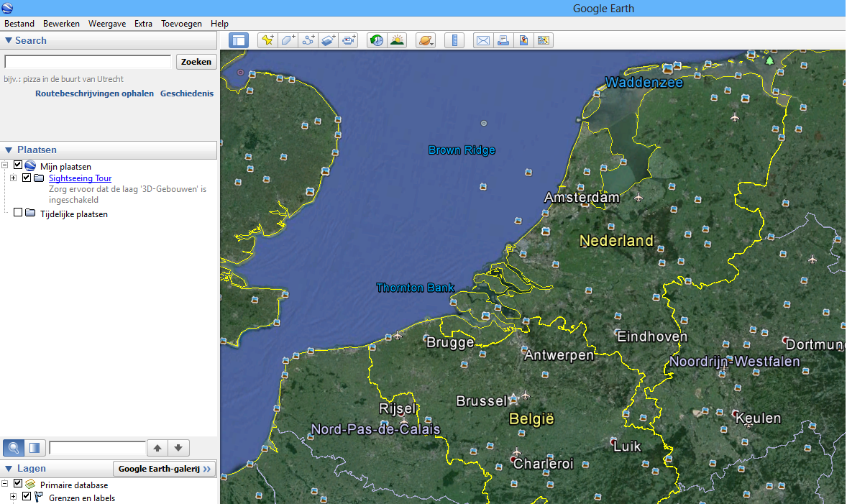This screenshot has height=504, width=847.
Task: Collapse the Search panel triangle
Action: [9, 40]
